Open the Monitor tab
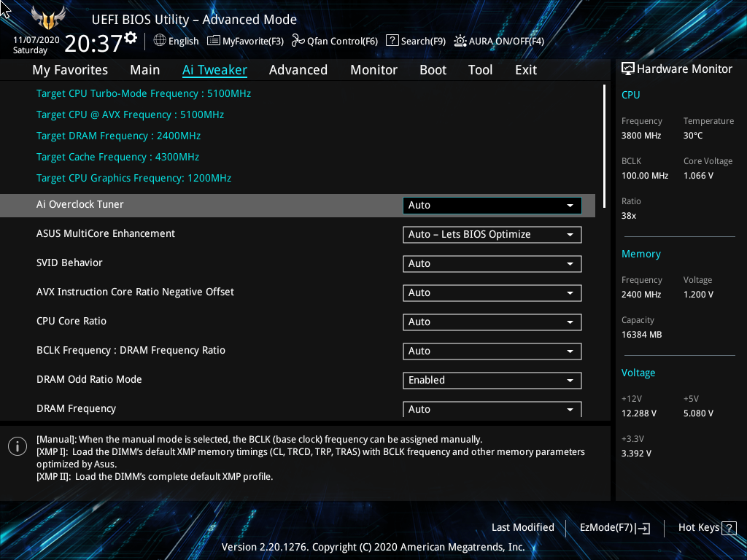This screenshot has height=560, width=747. (x=374, y=70)
